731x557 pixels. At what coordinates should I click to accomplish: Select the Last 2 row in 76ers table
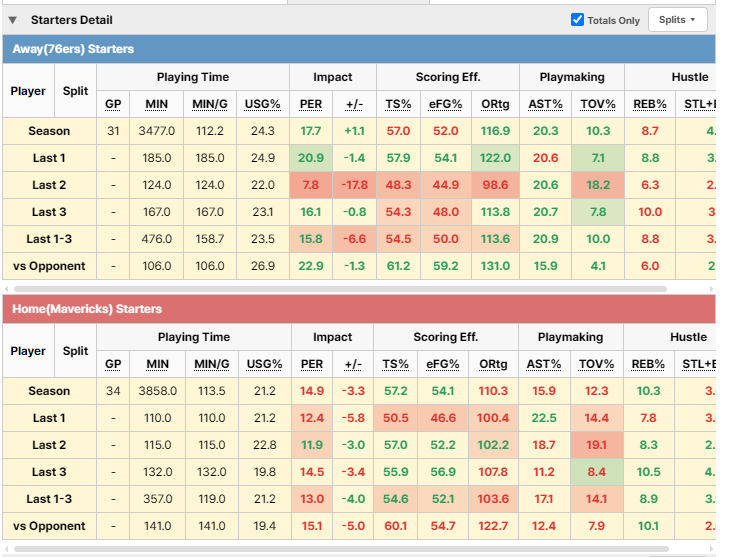[x=359, y=185]
